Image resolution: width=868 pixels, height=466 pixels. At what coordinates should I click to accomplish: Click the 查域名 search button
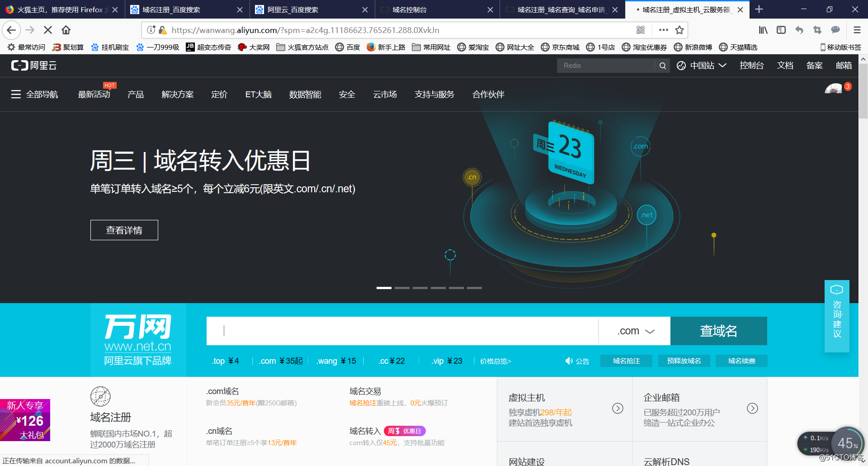[x=718, y=331]
